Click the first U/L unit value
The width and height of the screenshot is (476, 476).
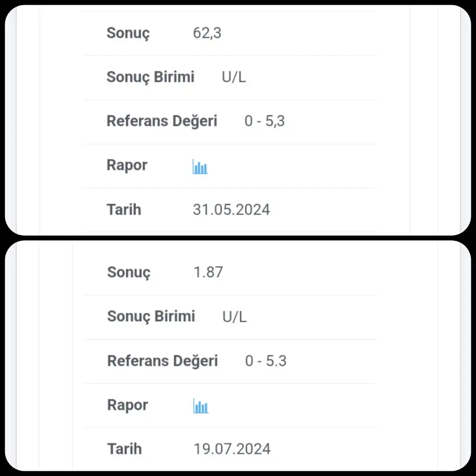click(x=234, y=77)
